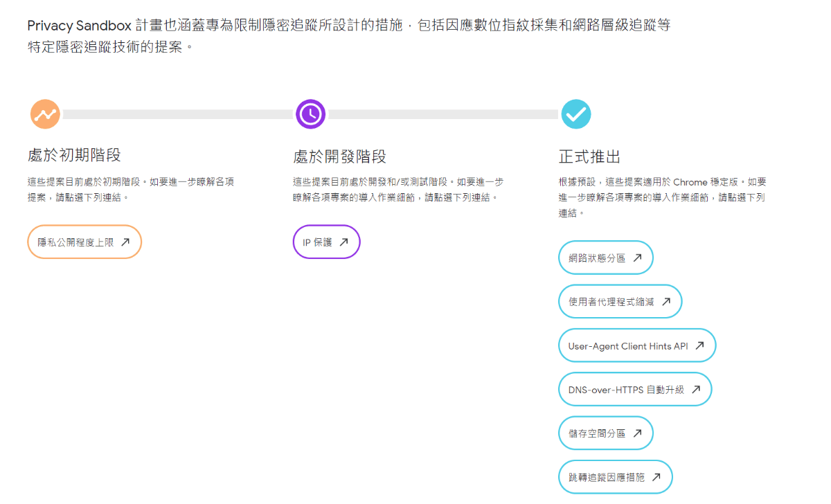Click the blue checkmark launched-stage icon
This screenshot has height=504, width=831.
coord(575,114)
